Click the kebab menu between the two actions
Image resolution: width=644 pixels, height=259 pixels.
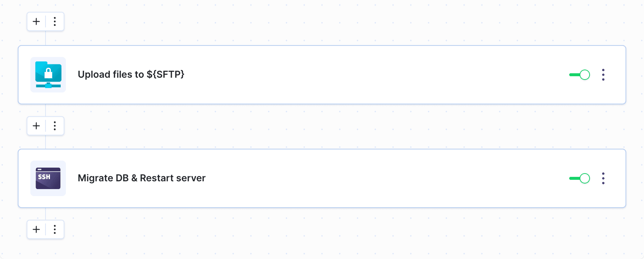(x=55, y=126)
